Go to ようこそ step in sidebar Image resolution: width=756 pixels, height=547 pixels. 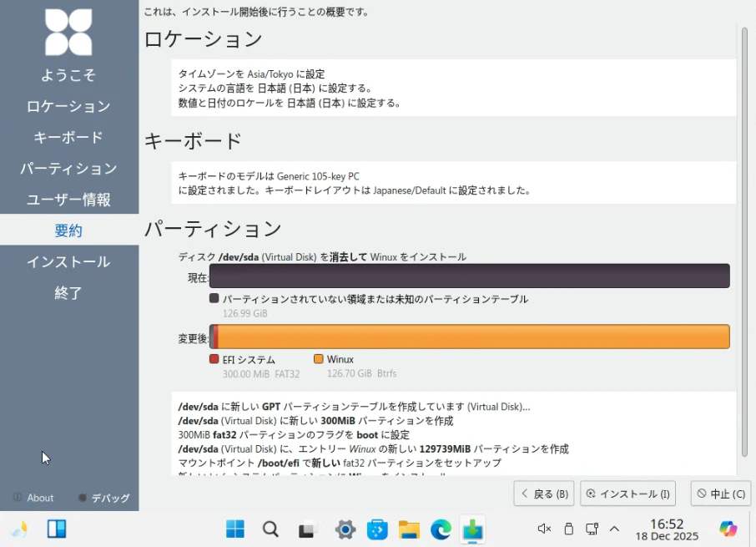[x=68, y=75]
